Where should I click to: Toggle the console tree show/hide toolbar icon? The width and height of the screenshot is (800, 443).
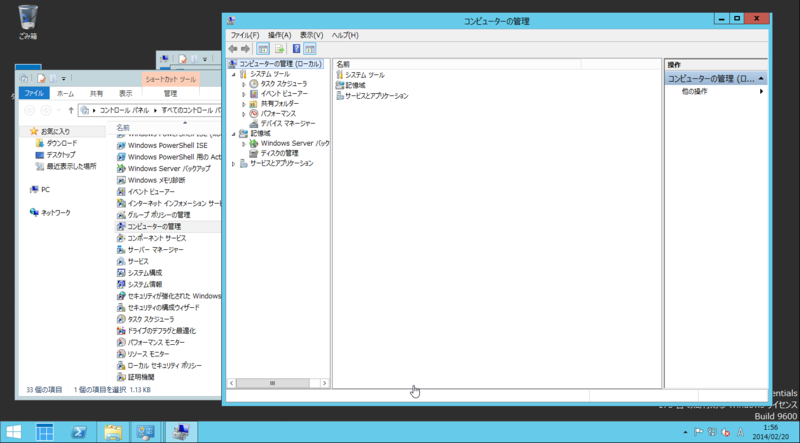coord(263,49)
